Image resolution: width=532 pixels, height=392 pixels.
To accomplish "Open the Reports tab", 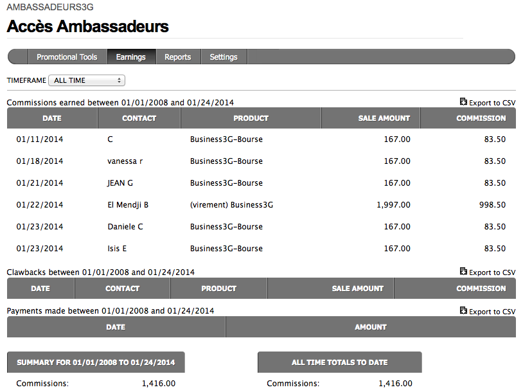I will [x=178, y=57].
